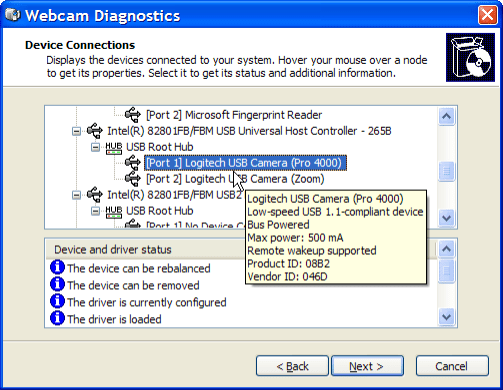Close the Webcam Diagnostics window

point(487,15)
